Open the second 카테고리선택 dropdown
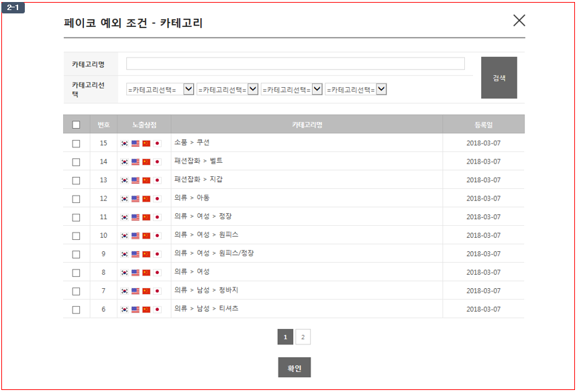Image resolution: width=577 pixels, height=392 pixels. pos(227,89)
